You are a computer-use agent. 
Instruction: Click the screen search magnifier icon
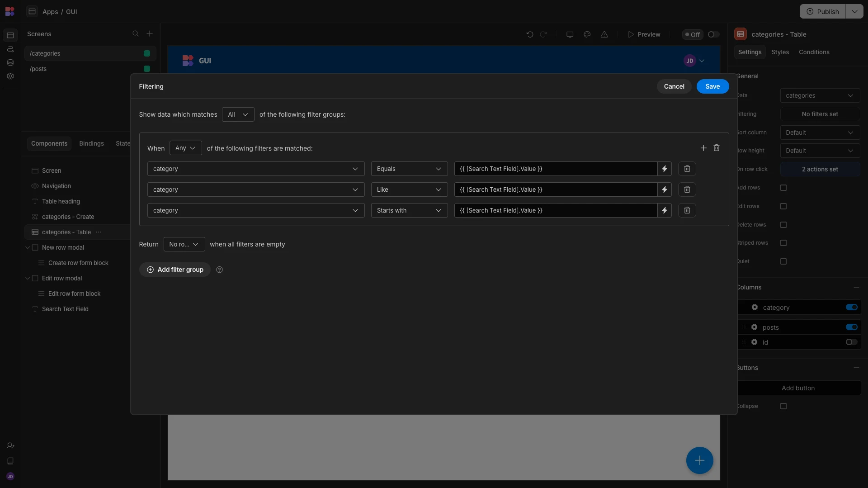135,33
